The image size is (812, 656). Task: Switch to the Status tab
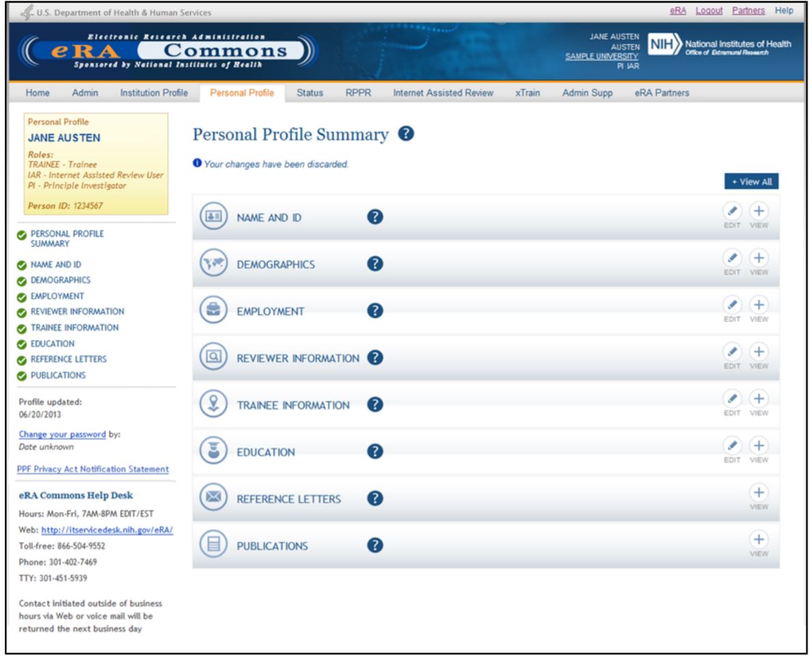(310, 93)
